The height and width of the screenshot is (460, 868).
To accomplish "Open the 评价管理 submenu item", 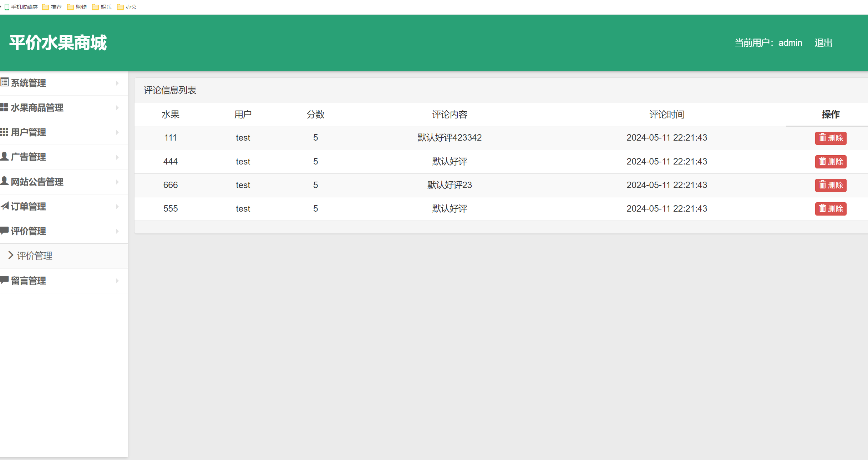I will pyautogui.click(x=35, y=256).
